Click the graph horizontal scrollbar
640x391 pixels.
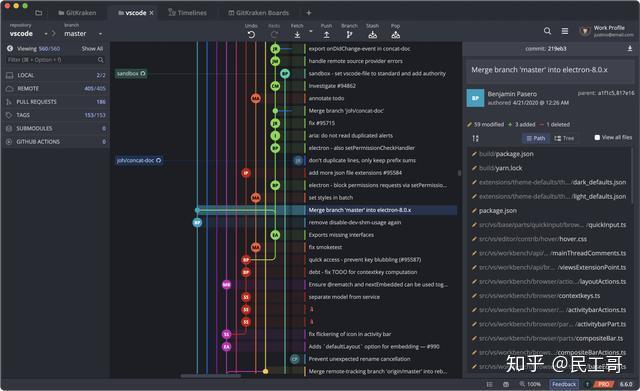pyautogui.click(x=210, y=376)
